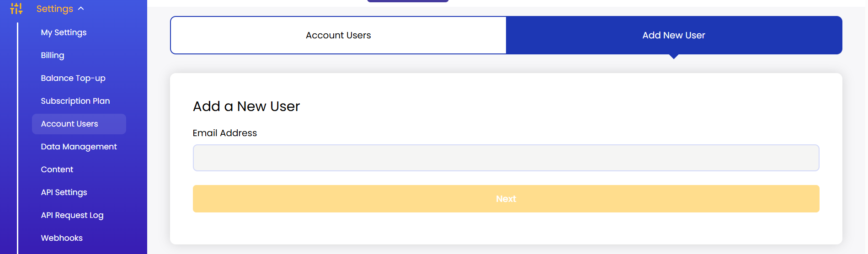This screenshot has height=254, width=868.
Task: Open My Settings page
Action: pyautogui.click(x=64, y=32)
